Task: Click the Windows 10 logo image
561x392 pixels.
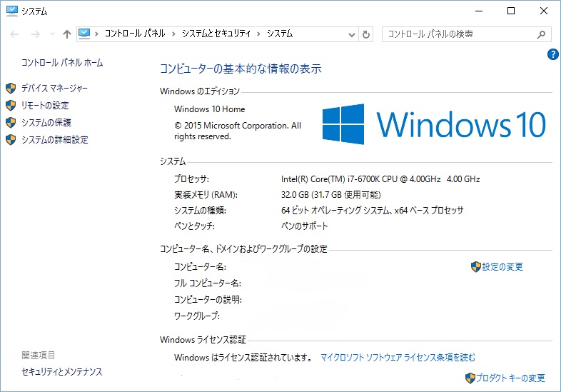Action: click(434, 124)
